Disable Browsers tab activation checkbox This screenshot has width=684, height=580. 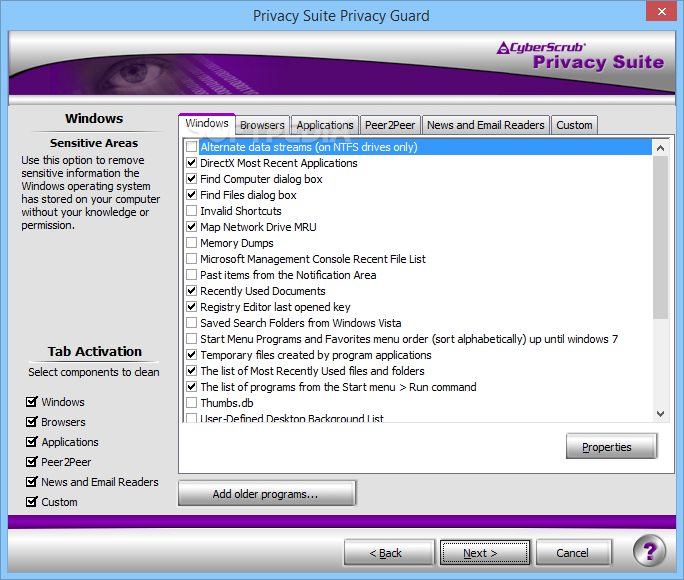pyautogui.click(x=31, y=422)
